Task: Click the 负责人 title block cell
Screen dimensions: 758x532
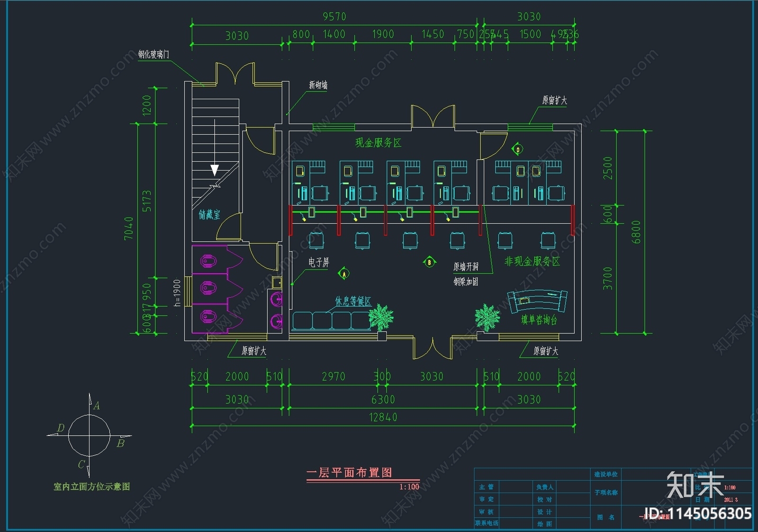Action: (545, 487)
